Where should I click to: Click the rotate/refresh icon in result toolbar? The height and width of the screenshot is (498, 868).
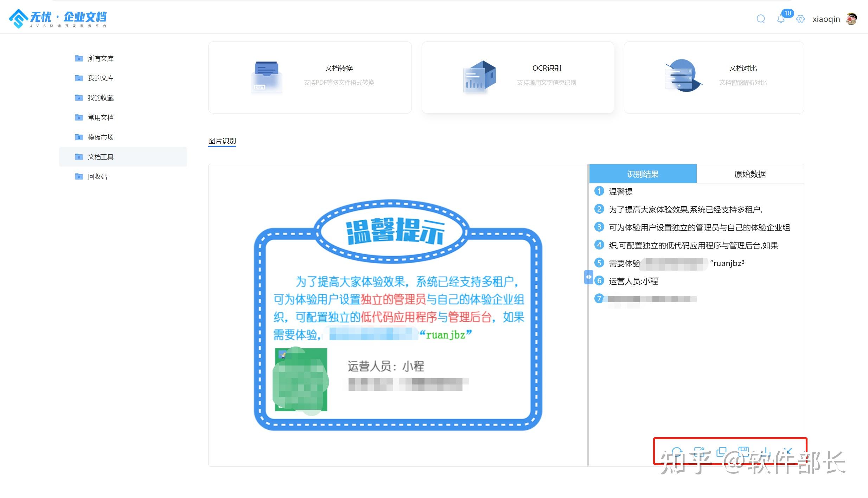pos(677,452)
